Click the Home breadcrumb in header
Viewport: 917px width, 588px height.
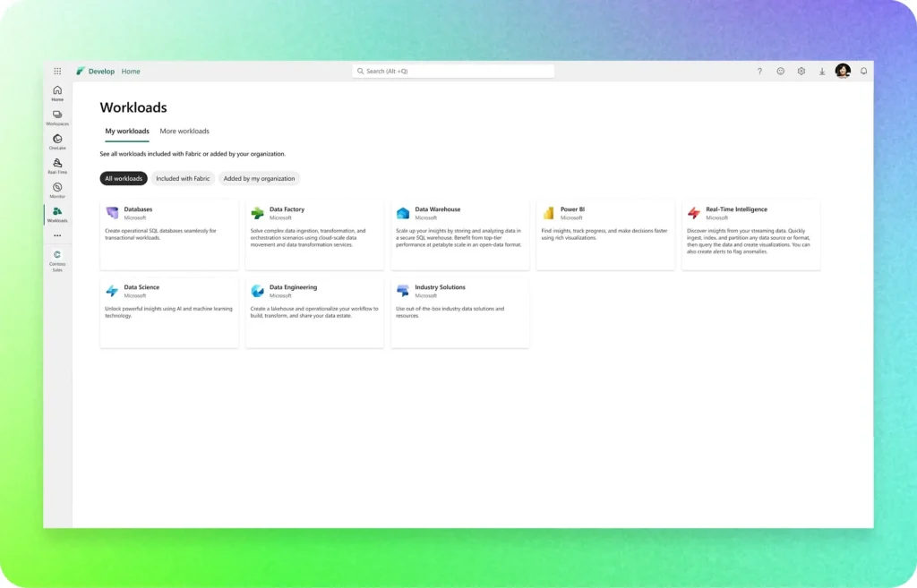click(x=131, y=72)
